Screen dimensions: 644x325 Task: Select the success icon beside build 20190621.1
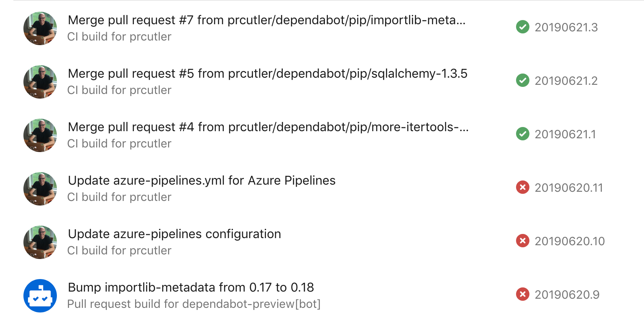coord(522,134)
